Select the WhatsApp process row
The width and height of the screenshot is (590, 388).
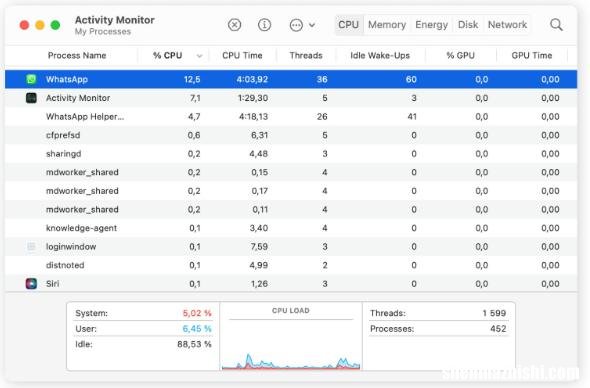pyautogui.click(x=291, y=79)
